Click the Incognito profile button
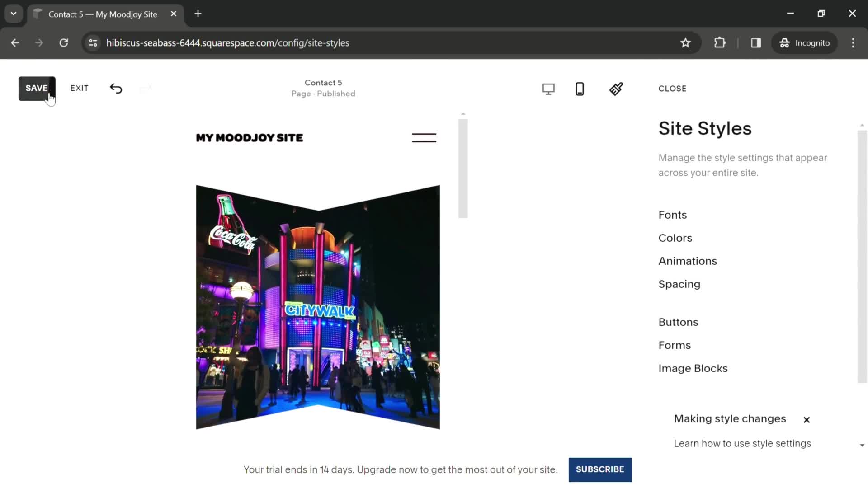 click(805, 43)
